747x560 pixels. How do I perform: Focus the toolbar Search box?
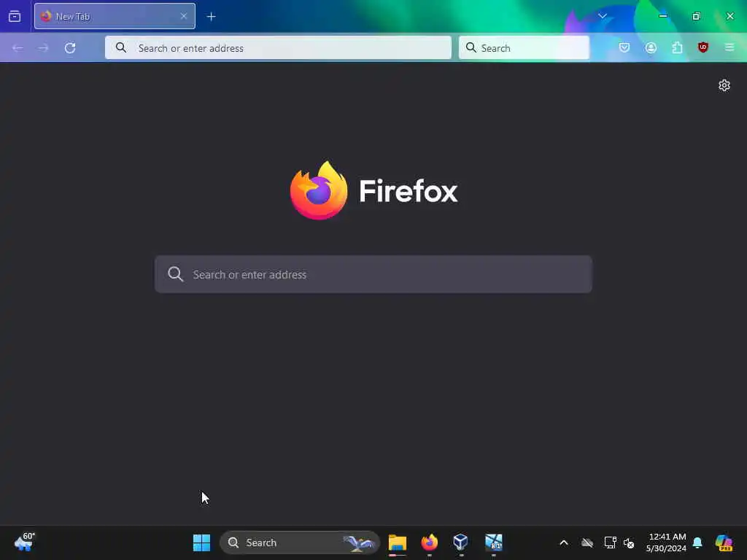tap(524, 47)
